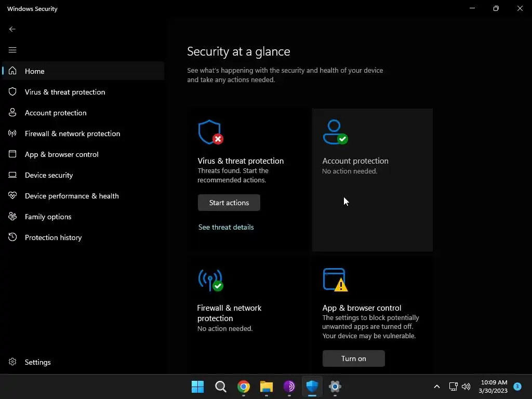Open the purple Tor Browser taskbar icon
Screen dimensions: 532x399
(289, 387)
